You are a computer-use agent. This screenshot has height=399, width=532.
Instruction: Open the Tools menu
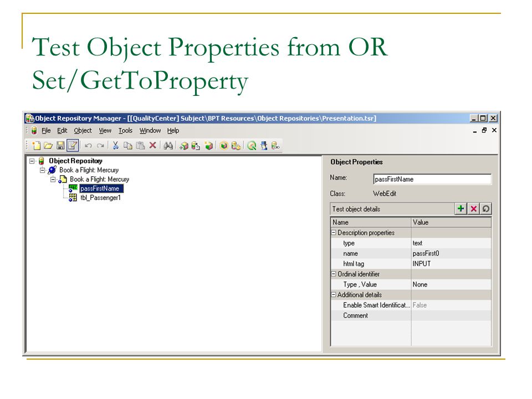(125, 130)
